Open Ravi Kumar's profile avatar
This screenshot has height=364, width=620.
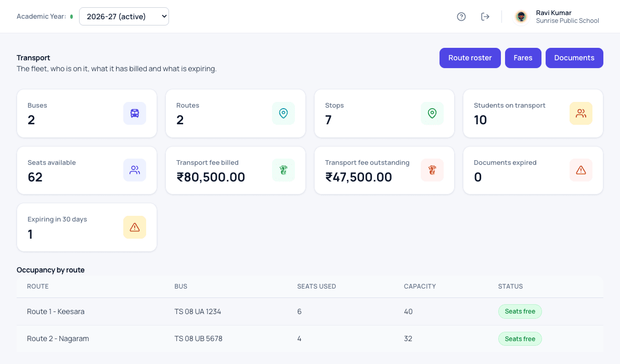pos(521,17)
